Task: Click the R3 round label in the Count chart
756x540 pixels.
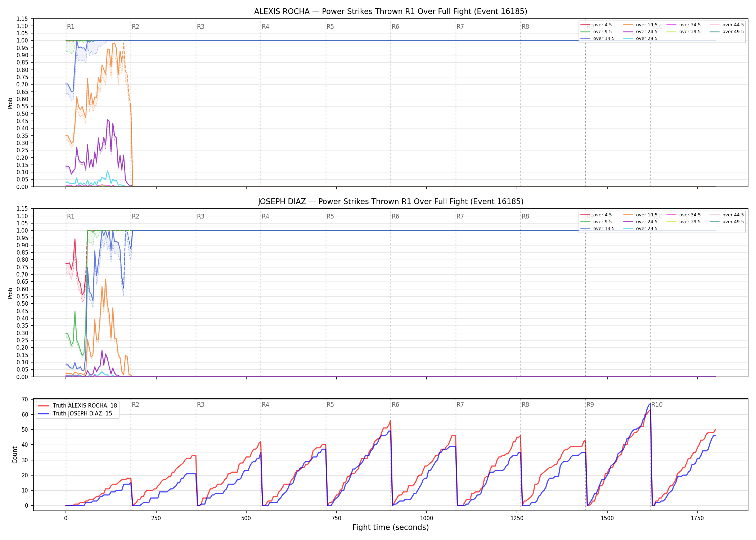Action: [201, 405]
